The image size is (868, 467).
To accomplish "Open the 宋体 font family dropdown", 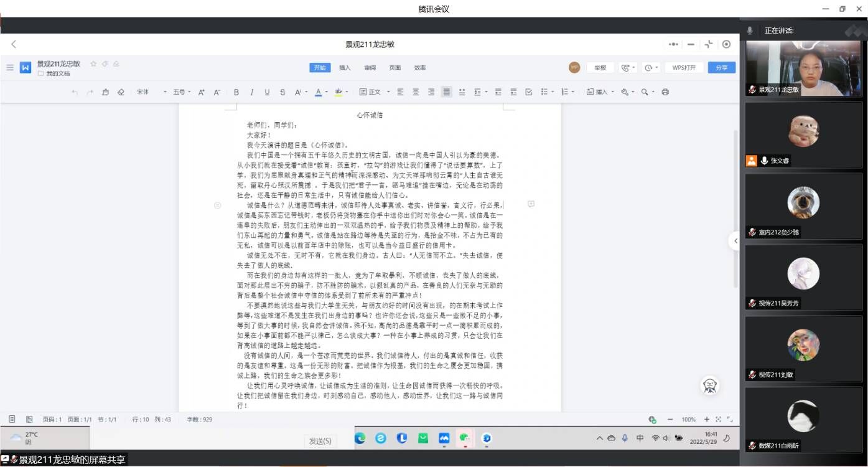I will tap(152, 92).
